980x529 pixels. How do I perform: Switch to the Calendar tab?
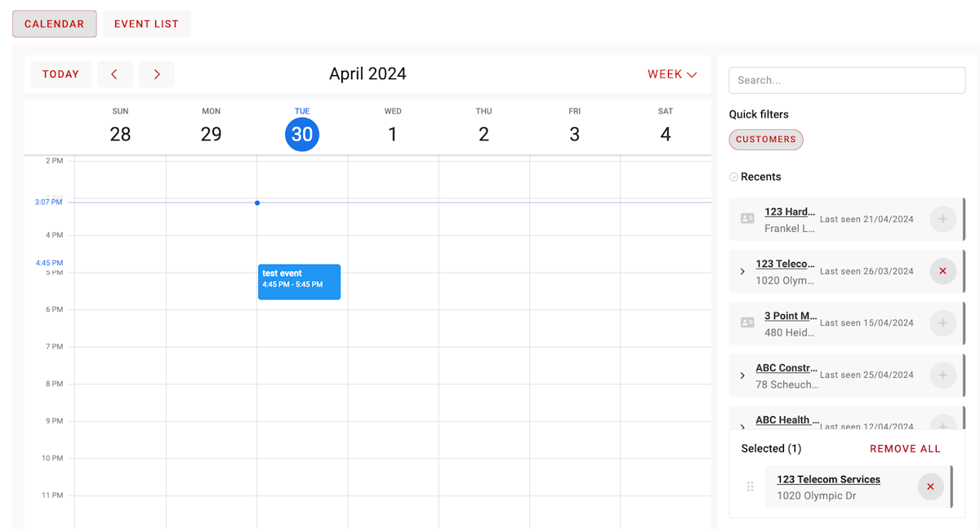pyautogui.click(x=54, y=24)
